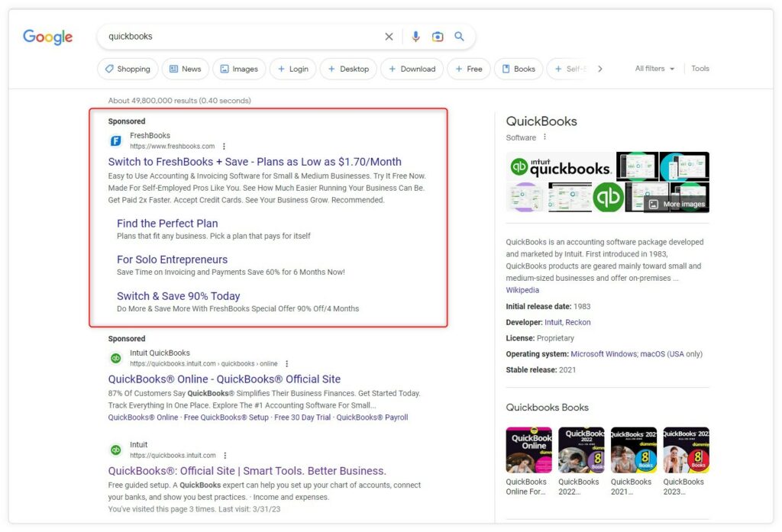The image size is (782, 532).
Task: Click the green round QB logo image
Action: tap(609, 197)
